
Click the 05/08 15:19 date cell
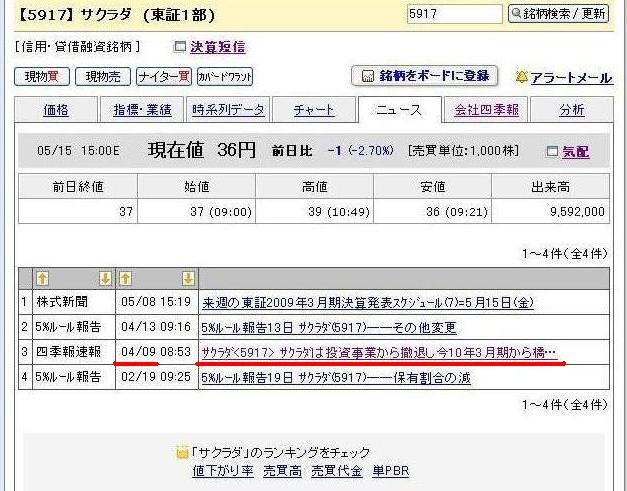point(156,302)
